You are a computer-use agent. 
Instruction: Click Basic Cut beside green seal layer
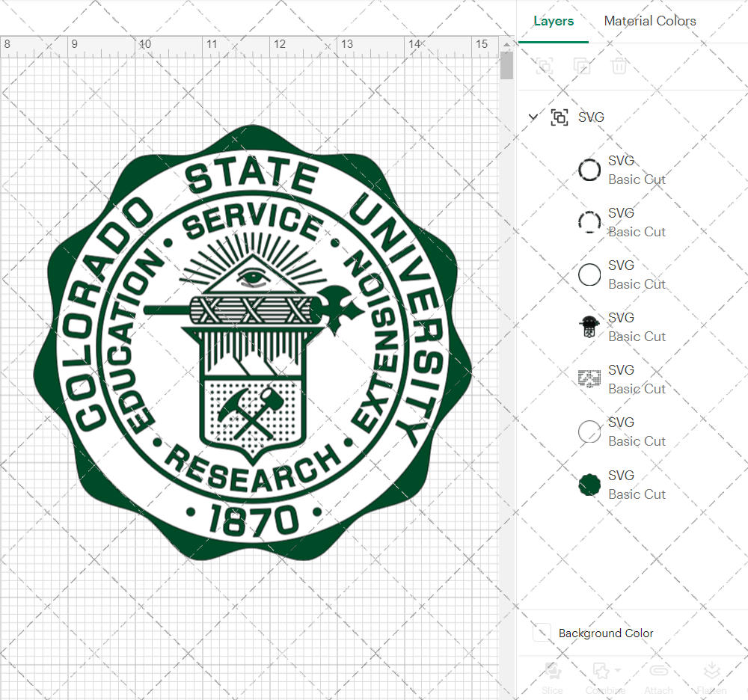[637, 494]
